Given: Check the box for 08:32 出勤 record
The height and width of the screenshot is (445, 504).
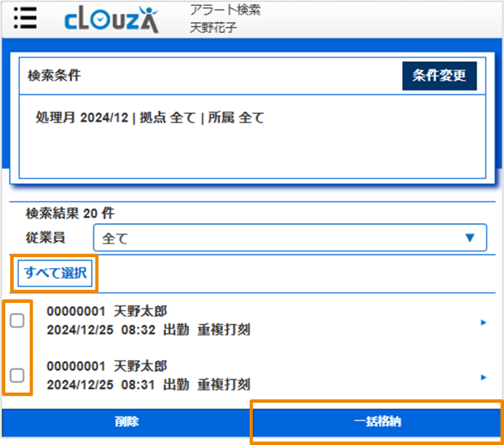Looking at the screenshot, I should tap(17, 320).
